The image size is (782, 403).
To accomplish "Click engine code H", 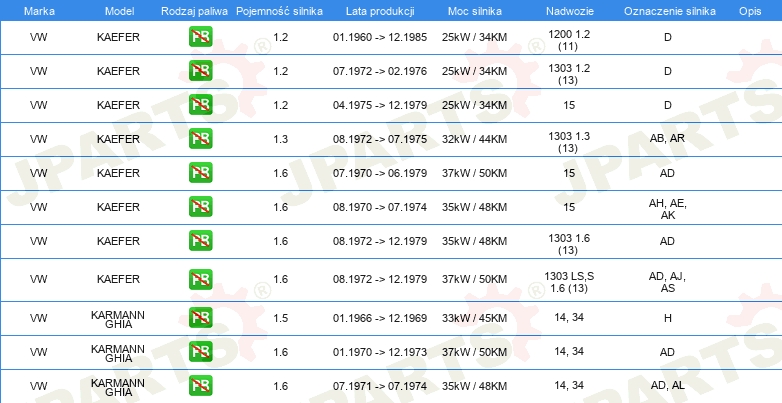I will point(668,318).
